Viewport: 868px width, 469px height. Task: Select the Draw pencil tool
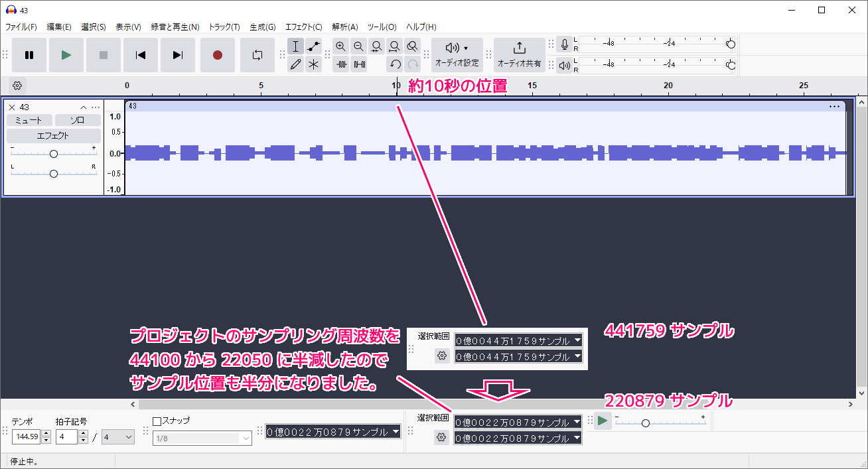[296, 64]
